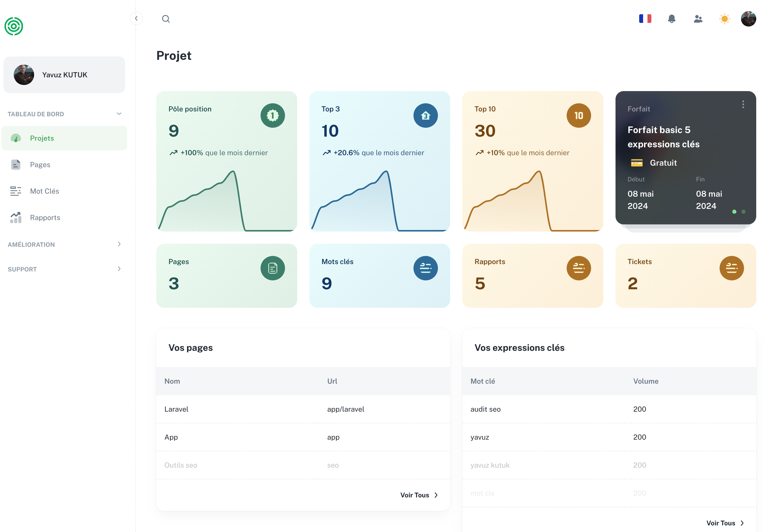
Task: Select the first green carousel dot
Action: [x=734, y=212]
